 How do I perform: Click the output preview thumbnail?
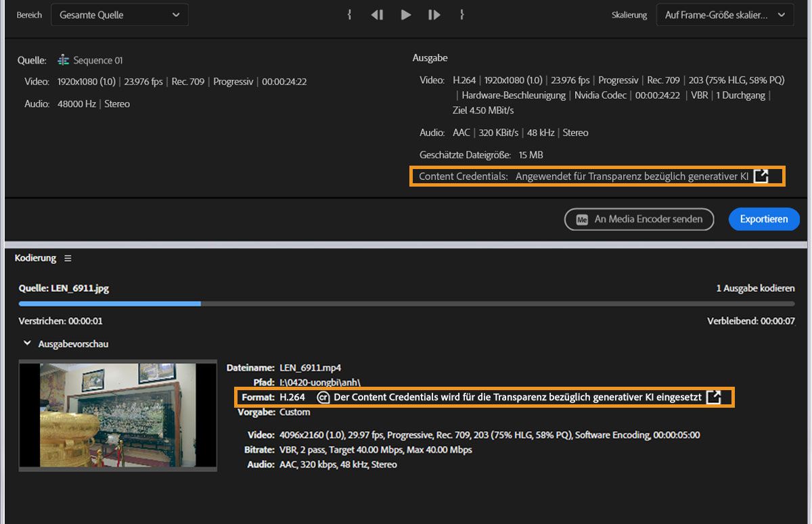pos(118,415)
